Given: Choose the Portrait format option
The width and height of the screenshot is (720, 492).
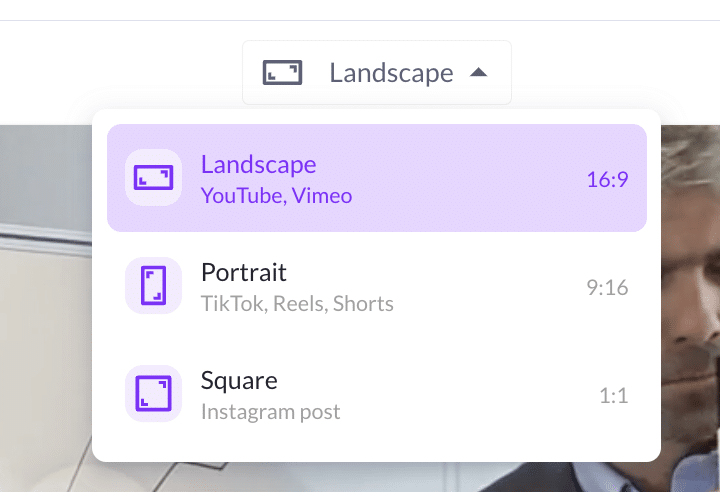Looking at the screenshot, I should coord(377,286).
